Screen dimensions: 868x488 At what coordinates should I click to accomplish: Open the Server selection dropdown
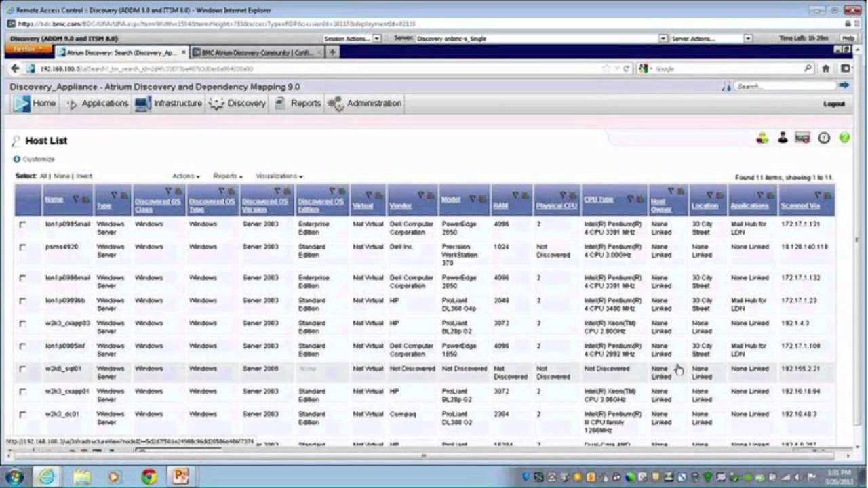pos(541,39)
